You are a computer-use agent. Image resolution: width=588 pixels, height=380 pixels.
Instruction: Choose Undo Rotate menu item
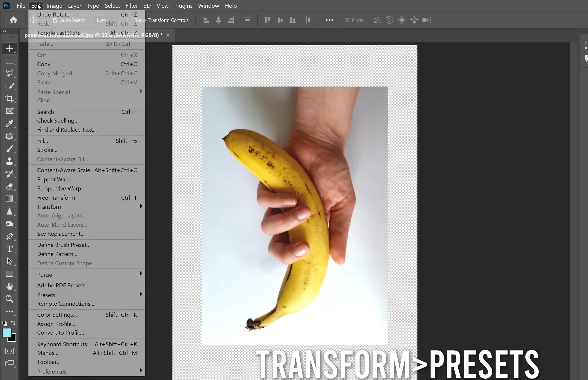[86, 15]
